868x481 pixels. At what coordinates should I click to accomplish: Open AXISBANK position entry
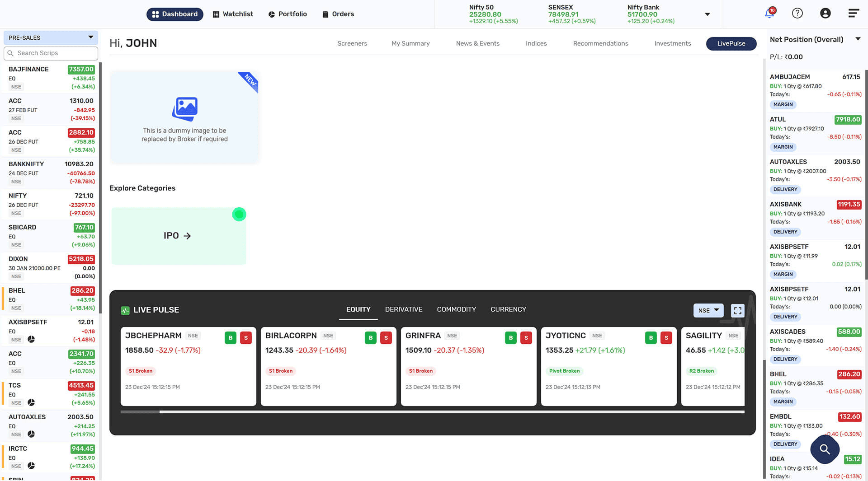[x=815, y=218]
